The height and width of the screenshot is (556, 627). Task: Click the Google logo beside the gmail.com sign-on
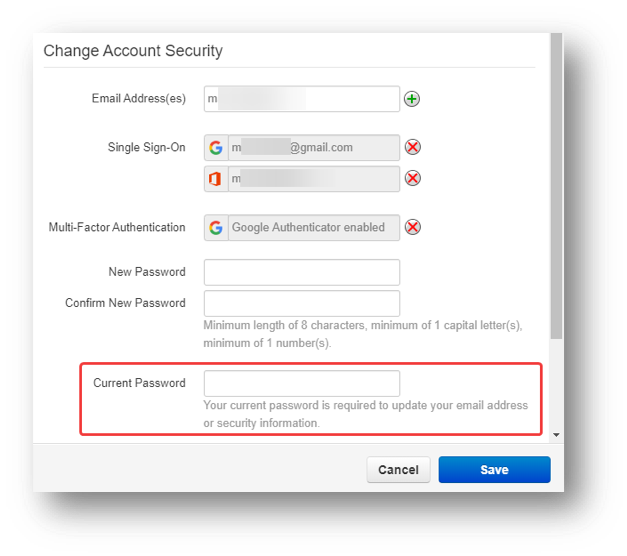click(x=215, y=148)
